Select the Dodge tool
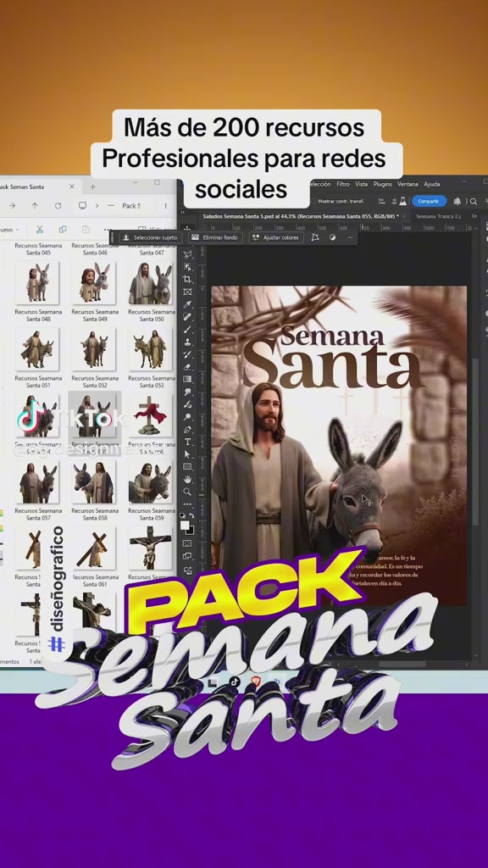The height and width of the screenshot is (868, 488). 187,417
